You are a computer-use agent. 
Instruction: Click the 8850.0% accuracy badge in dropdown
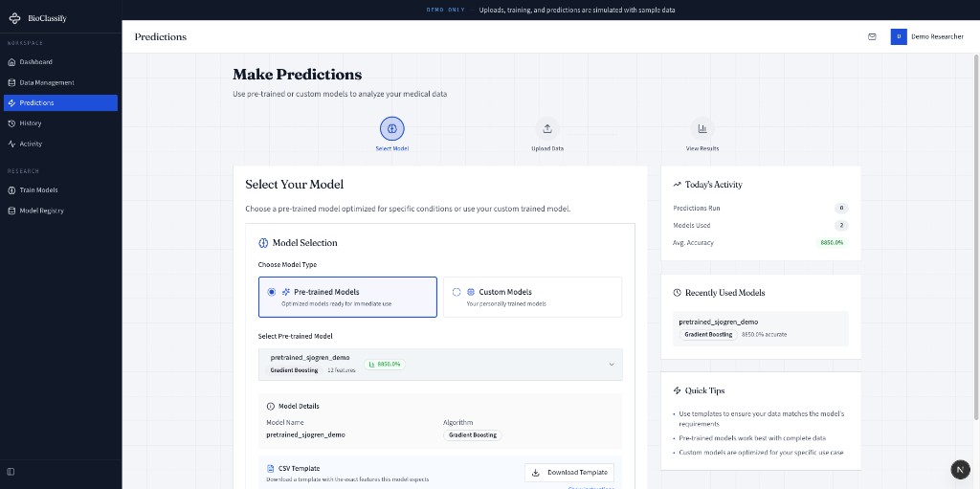pyautogui.click(x=385, y=364)
